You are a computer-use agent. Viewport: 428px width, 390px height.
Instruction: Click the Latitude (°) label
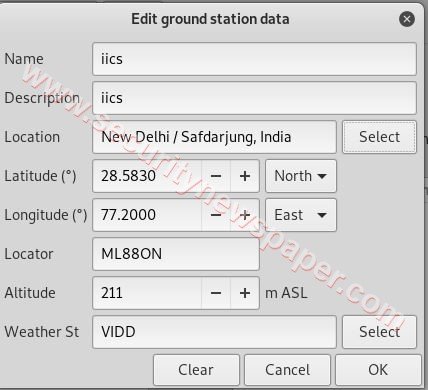click(40, 176)
